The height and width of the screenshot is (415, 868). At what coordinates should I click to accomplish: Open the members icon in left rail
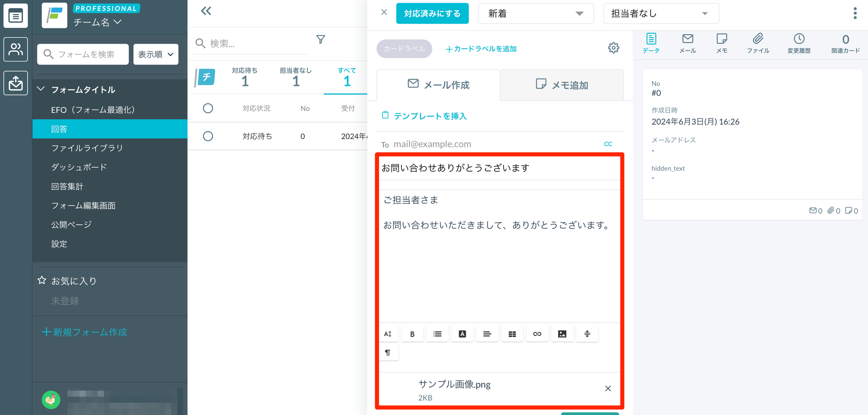click(x=16, y=49)
